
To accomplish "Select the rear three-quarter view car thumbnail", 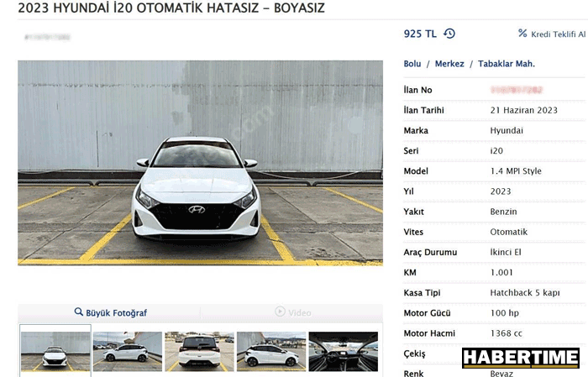I will pyautogui.click(x=271, y=351).
